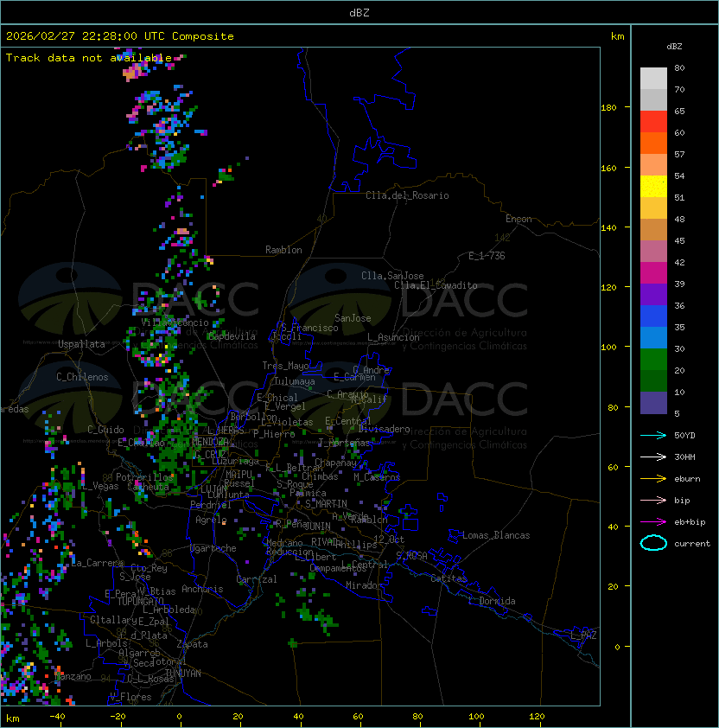Viewport: 719px width, 728px height.
Task: Click the 'Potrerillos' map label
Action: (x=144, y=477)
